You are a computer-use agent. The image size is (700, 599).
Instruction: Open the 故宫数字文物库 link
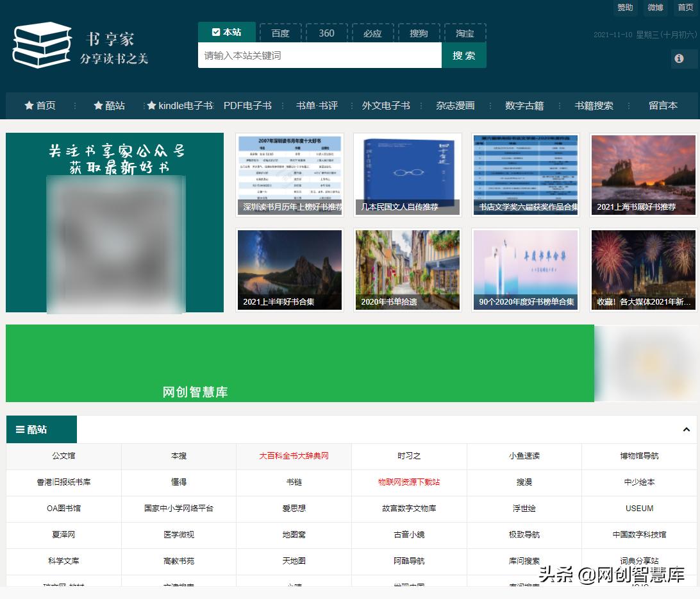pos(408,509)
